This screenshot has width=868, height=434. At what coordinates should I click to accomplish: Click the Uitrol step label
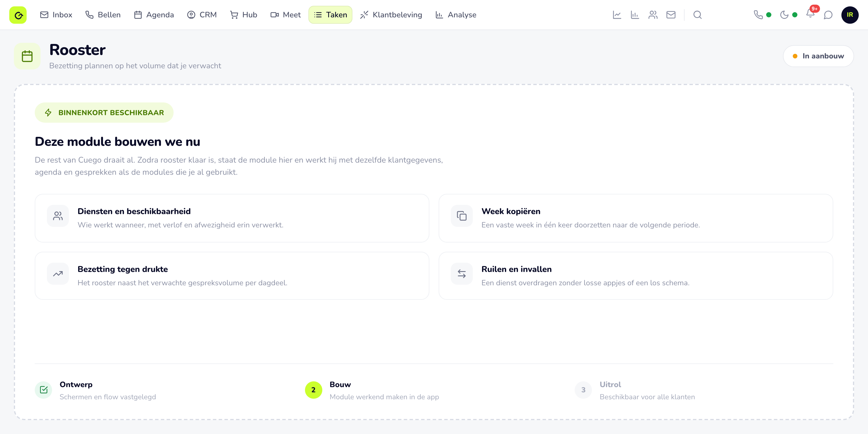point(610,385)
